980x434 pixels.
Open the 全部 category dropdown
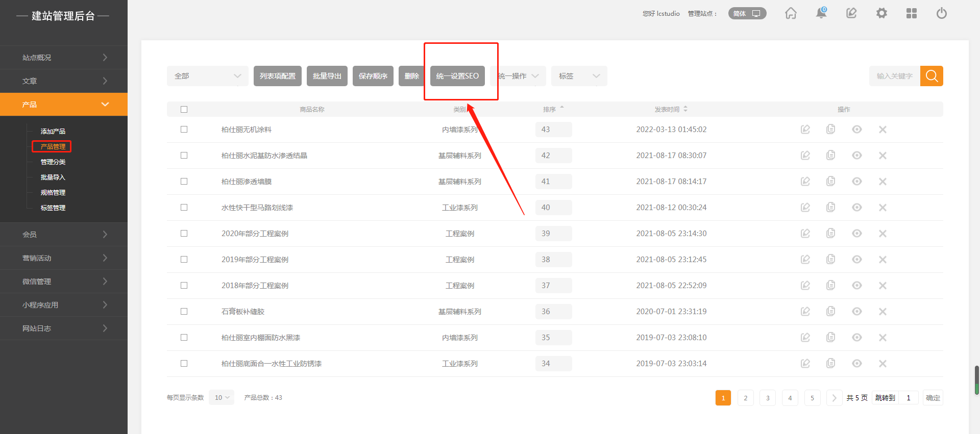pyautogui.click(x=207, y=76)
